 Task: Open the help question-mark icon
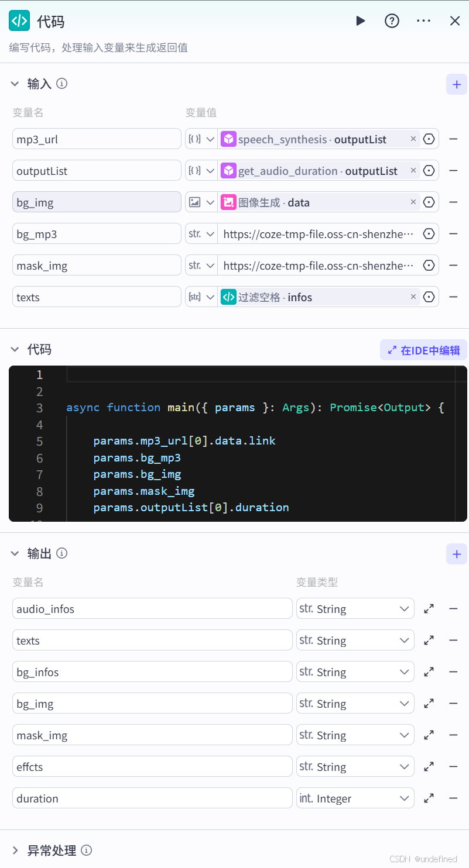pyautogui.click(x=392, y=21)
